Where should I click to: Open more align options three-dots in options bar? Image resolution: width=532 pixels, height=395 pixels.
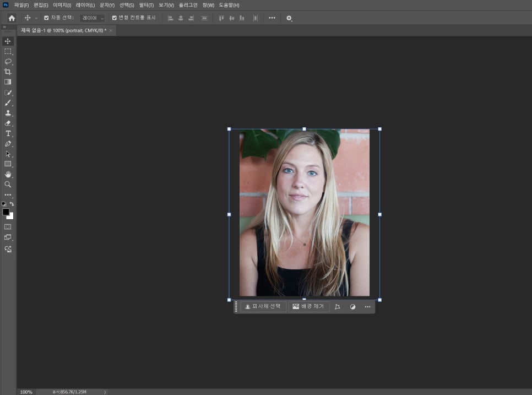coord(272,18)
